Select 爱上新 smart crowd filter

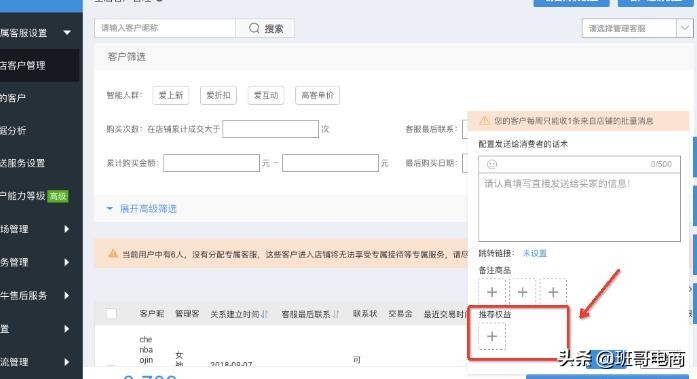click(x=171, y=95)
